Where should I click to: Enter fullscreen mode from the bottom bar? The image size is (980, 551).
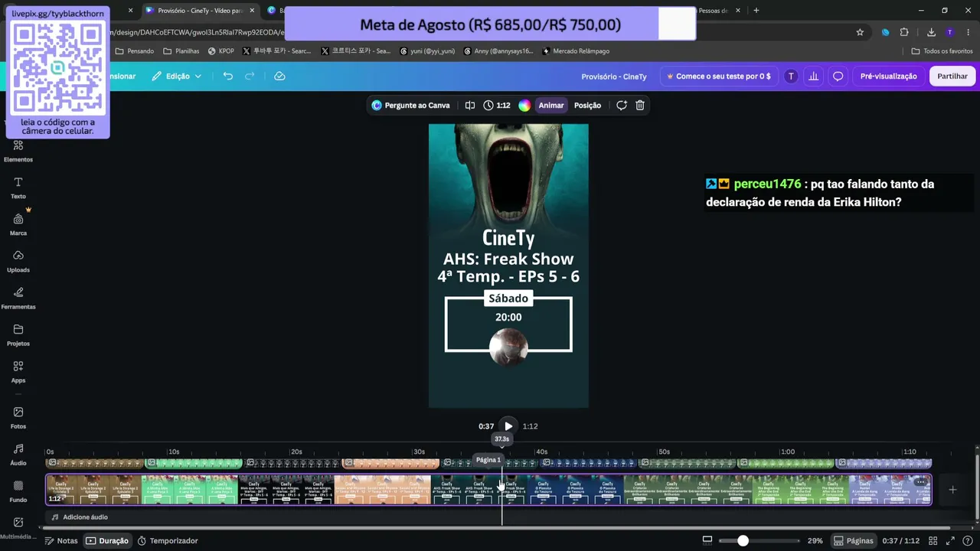click(949, 540)
